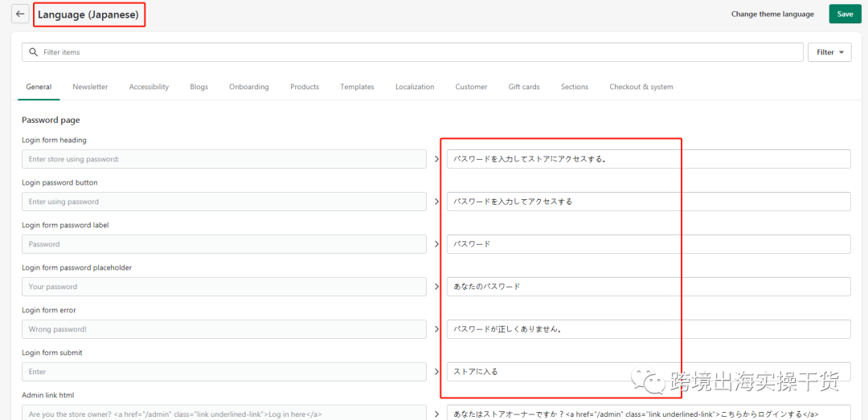This screenshot has width=868, height=420.
Task: Click the Japanese Admin link html translation field
Action: (649, 414)
